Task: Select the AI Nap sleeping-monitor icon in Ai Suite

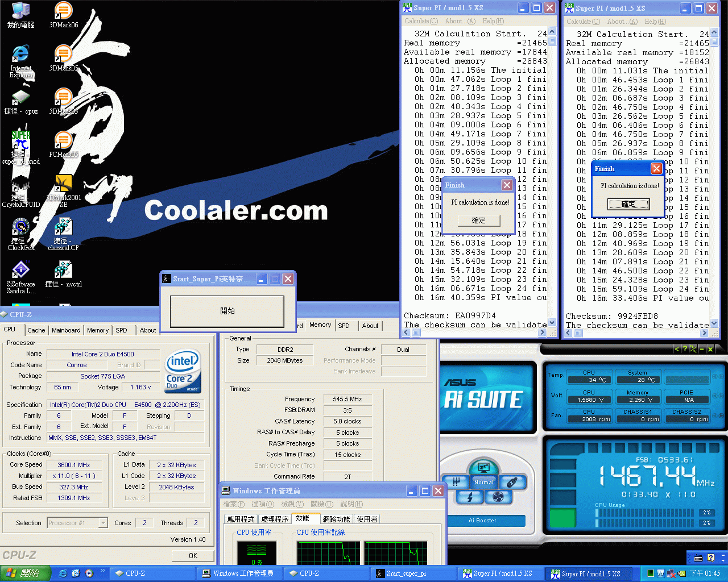Action: pos(483,468)
